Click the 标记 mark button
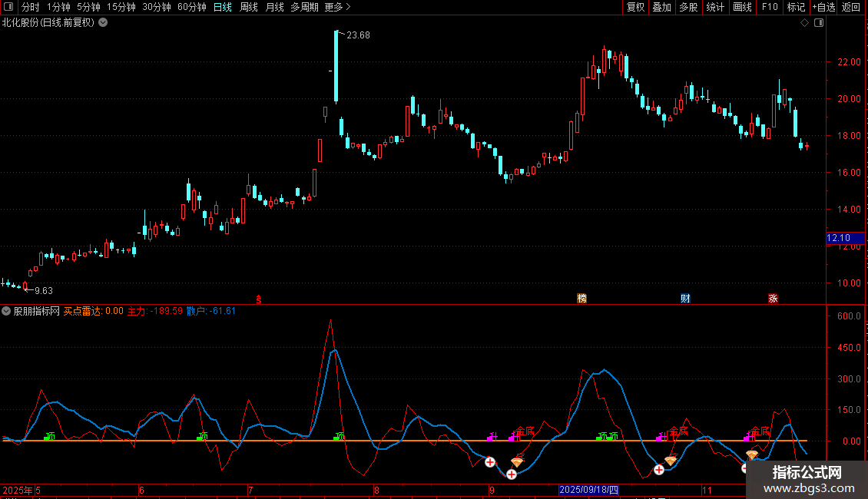The width and height of the screenshot is (868, 499). coord(796,7)
